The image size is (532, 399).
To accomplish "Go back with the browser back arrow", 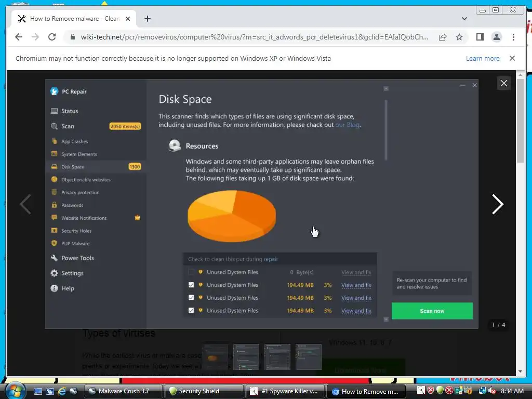I will tap(19, 37).
